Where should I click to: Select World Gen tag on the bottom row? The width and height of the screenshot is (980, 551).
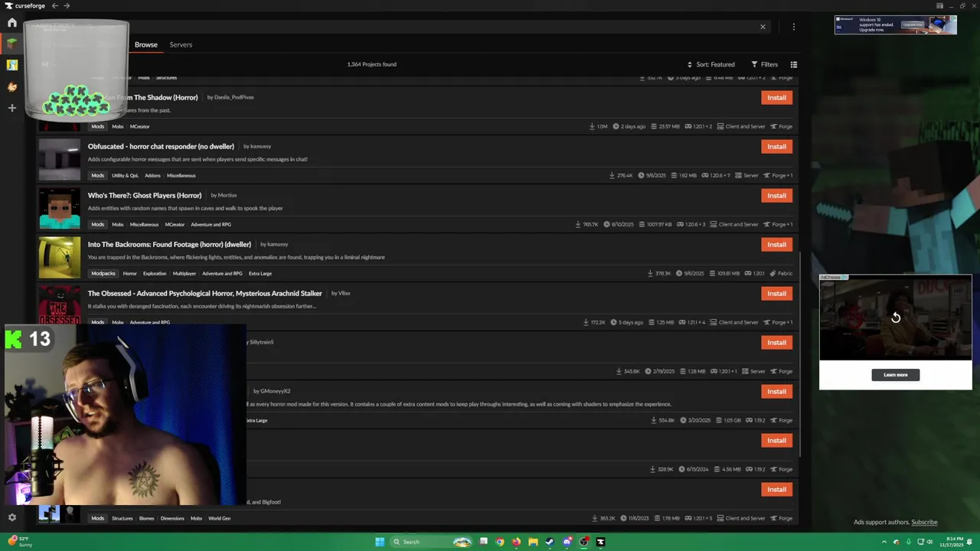[x=219, y=518]
